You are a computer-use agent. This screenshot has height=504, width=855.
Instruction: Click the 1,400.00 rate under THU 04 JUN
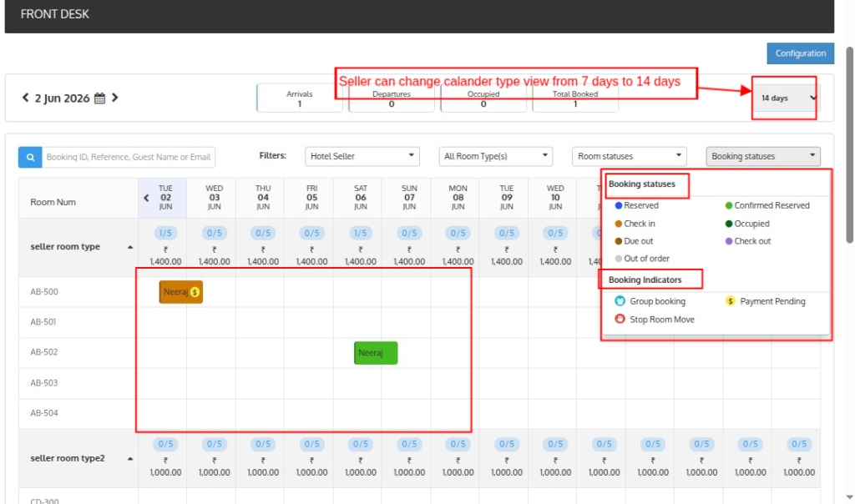(x=263, y=261)
